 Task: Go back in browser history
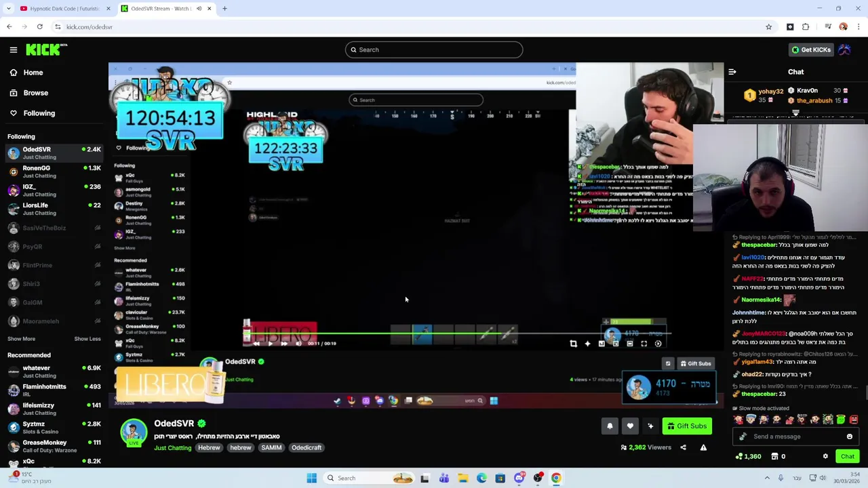pyautogui.click(x=9, y=27)
